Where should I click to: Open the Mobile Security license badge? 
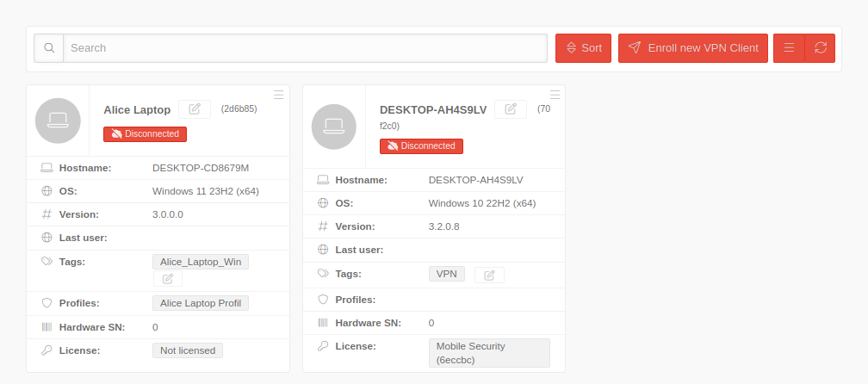point(488,352)
